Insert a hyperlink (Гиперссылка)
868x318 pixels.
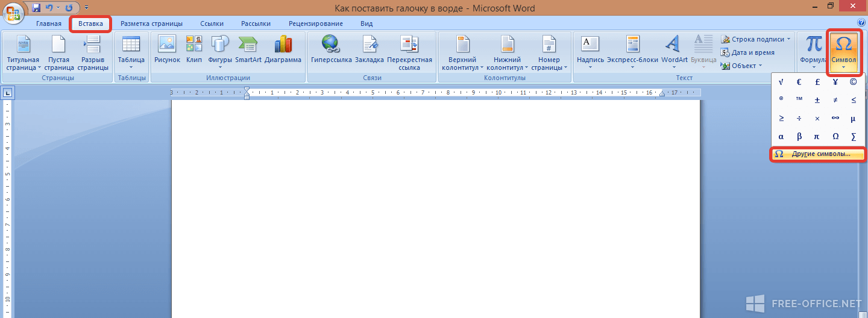[332, 49]
